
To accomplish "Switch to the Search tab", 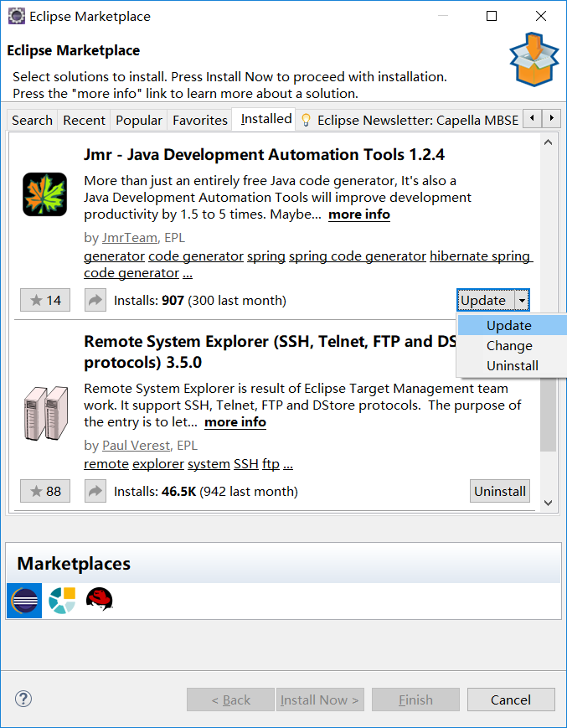I will [x=32, y=121].
